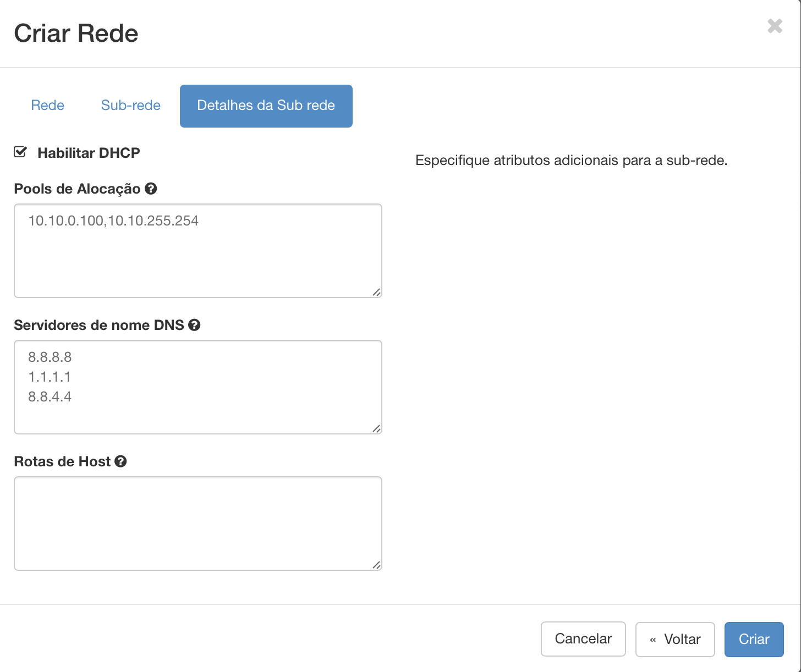
Task: Click the empty Rotas de Host text area
Action: 198,524
